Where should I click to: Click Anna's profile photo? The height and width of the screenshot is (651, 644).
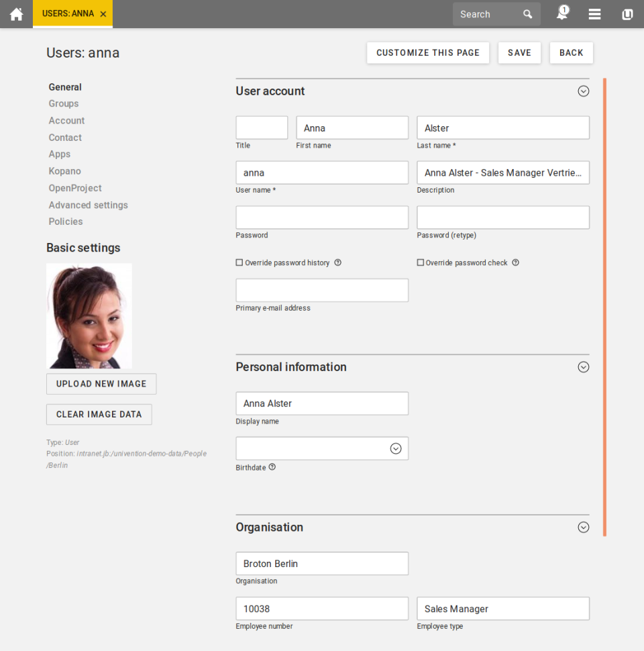89,315
